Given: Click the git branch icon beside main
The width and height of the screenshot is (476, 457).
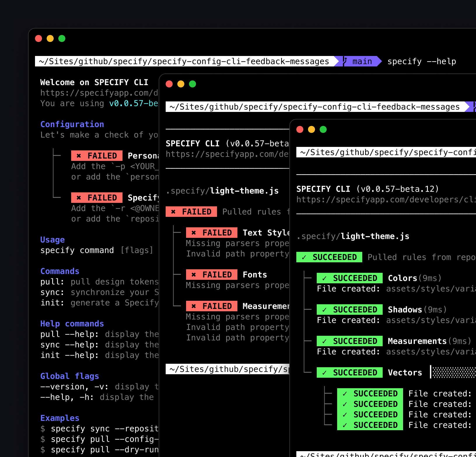Looking at the screenshot, I should pyautogui.click(x=345, y=61).
